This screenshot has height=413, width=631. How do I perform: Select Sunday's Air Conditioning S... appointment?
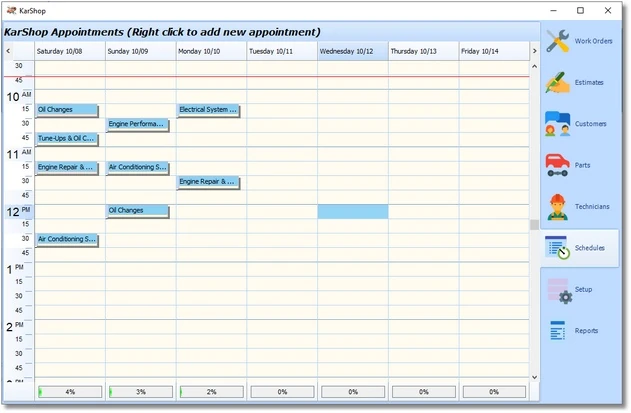[138, 167]
